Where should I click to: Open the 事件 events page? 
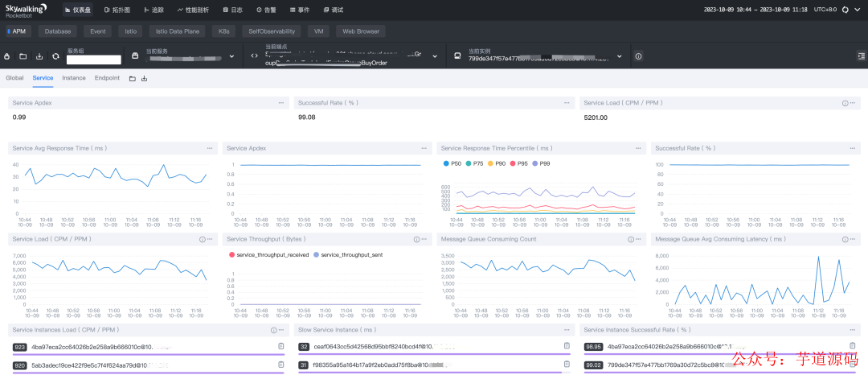[x=300, y=10]
